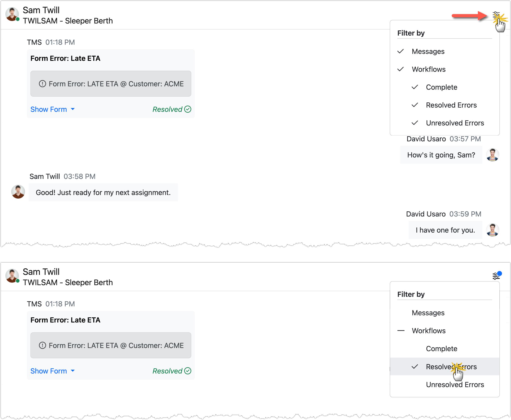Click the message bubble saying I have one for you
The height and width of the screenshot is (420, 511).
click(x=445, y=230)
